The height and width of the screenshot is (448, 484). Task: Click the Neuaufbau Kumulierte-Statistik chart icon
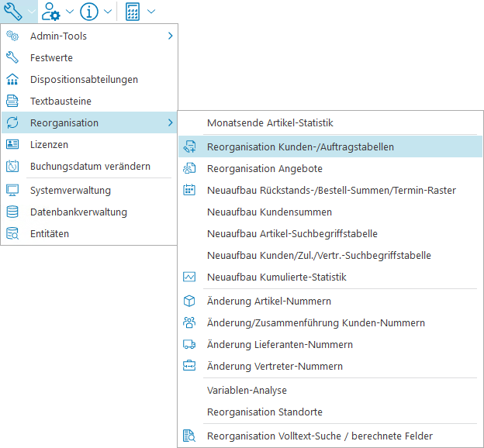pyautogui.click(x=189, y=277)
